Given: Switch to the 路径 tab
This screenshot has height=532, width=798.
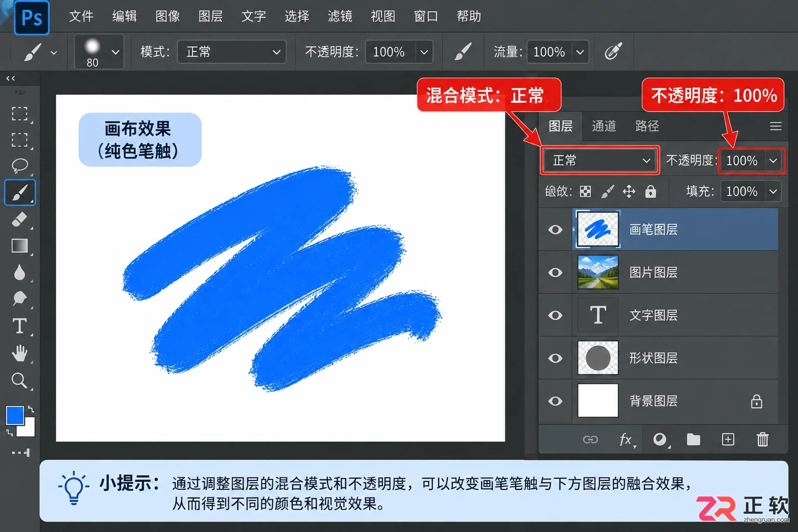Looking at the screenshot, I should click(x=647, y=126).
